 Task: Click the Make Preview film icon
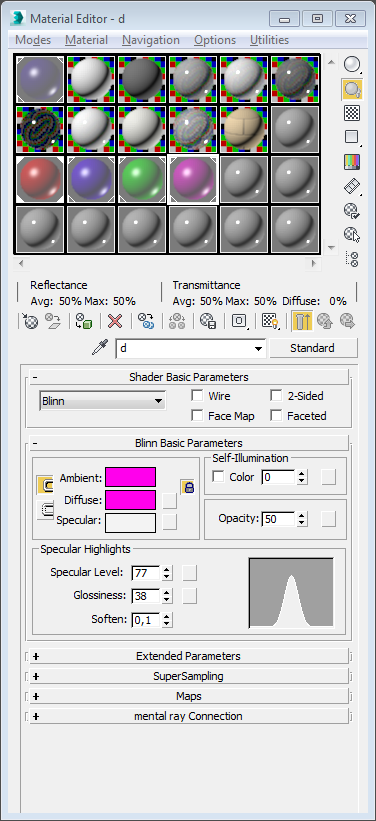[x=352, y=185]
